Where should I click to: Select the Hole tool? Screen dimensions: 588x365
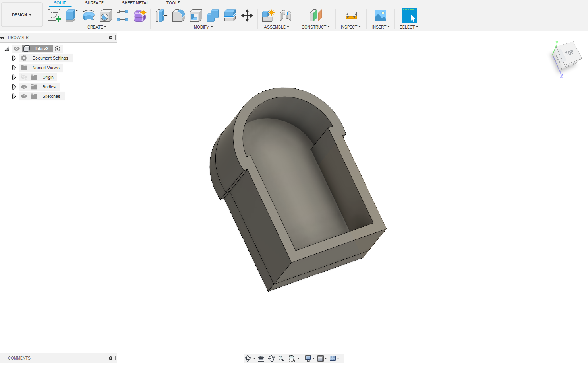click(x=106, y=16)
